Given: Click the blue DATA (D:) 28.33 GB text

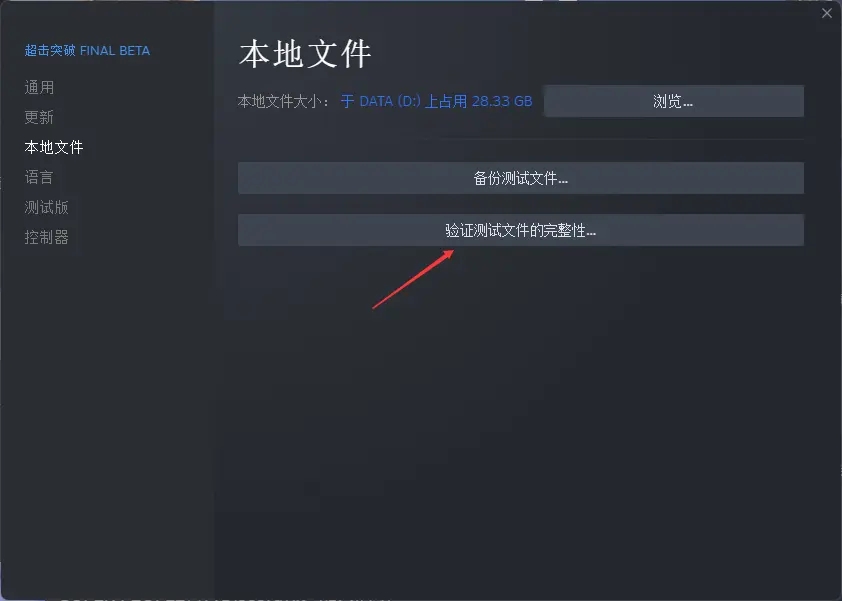Looking at the screenshot, I should tap(437, 101).
